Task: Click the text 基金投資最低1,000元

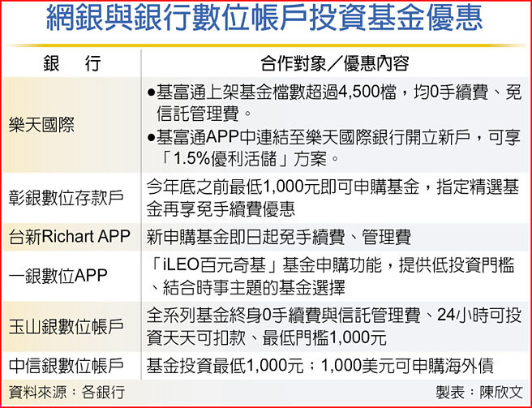Action: tap(225, 366)
